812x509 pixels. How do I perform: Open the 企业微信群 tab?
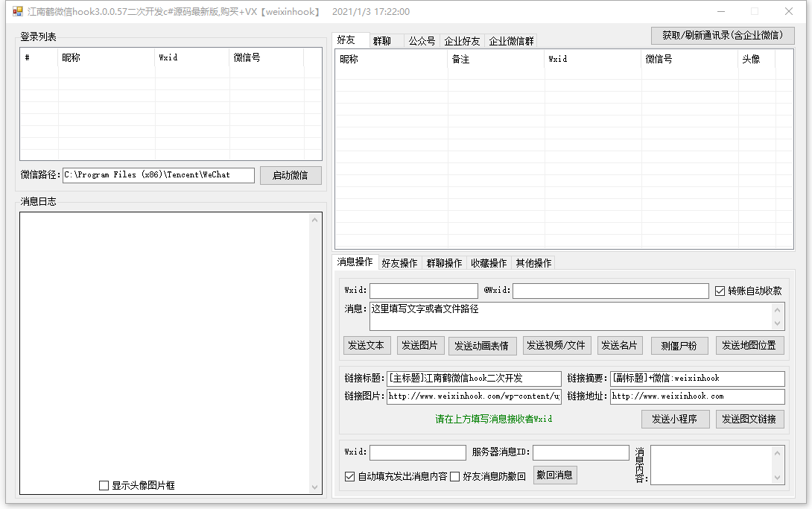pyautogui.click(x=511, y=41)
